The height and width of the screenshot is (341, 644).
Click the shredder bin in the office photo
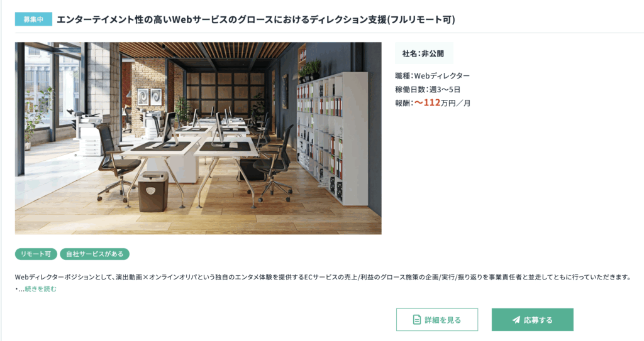point(153,192)
